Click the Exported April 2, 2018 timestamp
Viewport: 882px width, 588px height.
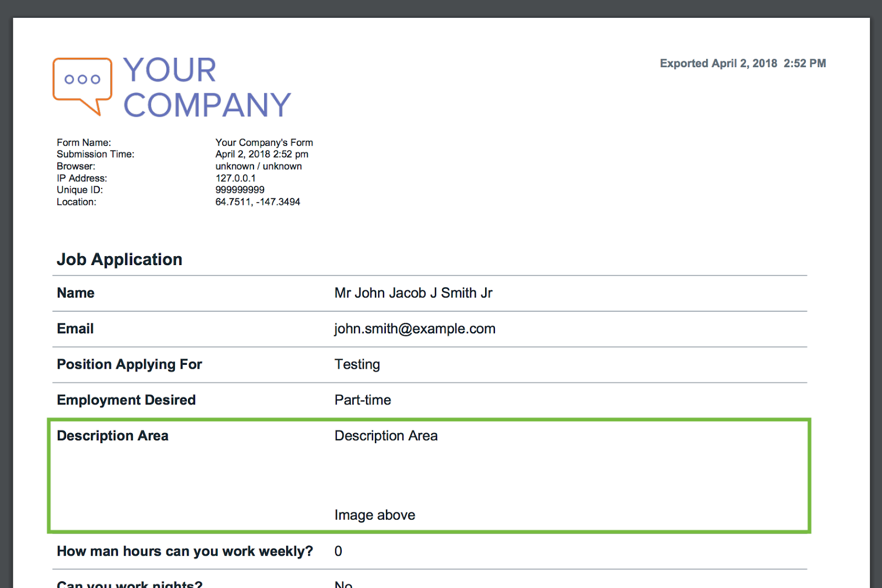point(743,63)
